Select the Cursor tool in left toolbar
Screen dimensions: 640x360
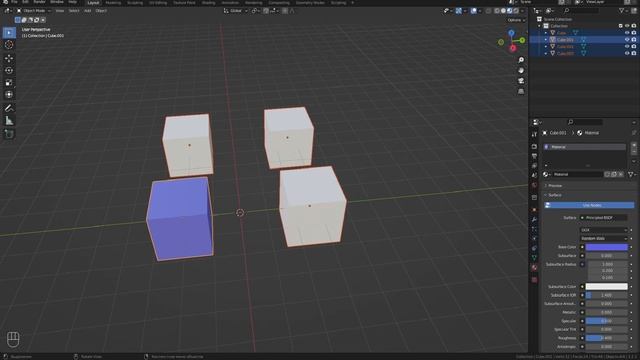pyautogui.click(x=9, y=45)
